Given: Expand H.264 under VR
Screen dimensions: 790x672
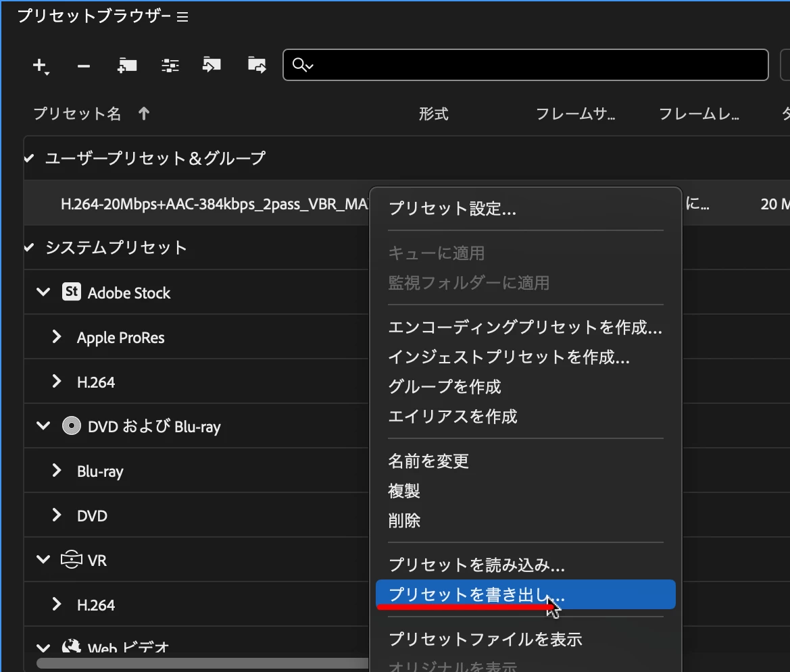Looking at the screenshot, I should coord(57,604).
